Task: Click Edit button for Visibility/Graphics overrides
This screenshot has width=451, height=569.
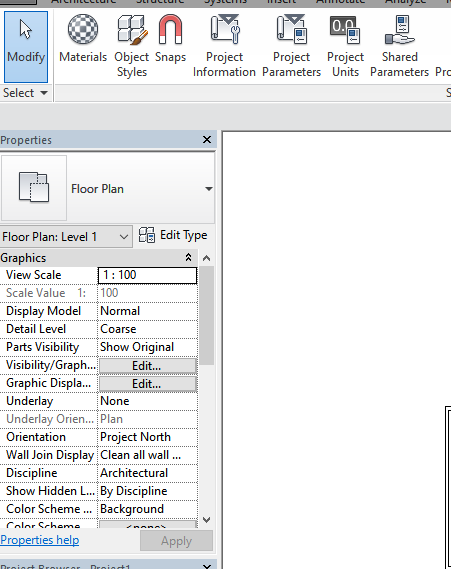Action: tap(148, 366)
